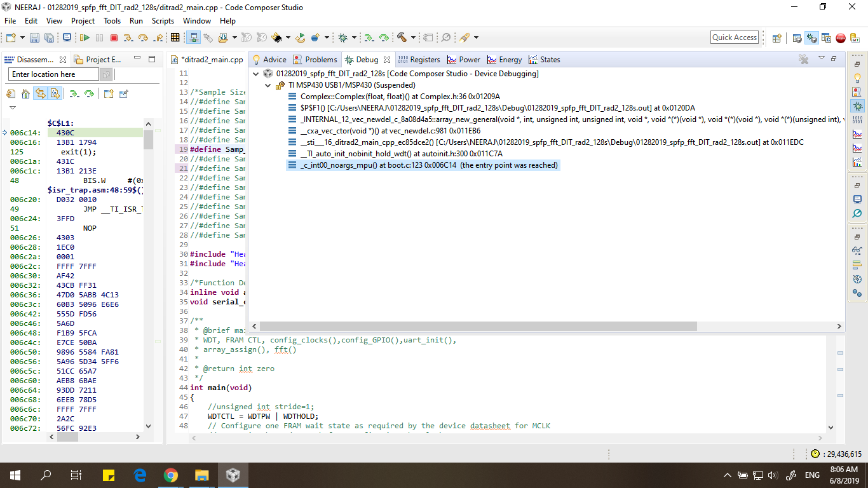The image size is (868, 488).
Task: Open the pencil highlight toolbar dropdown arrow
Action: (x=476, y=37)
